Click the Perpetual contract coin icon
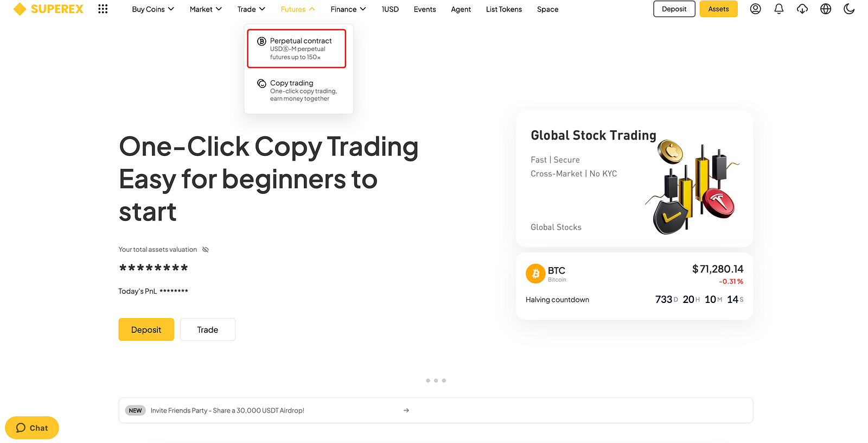Screen dimensions: 868x443 point(261,41)
